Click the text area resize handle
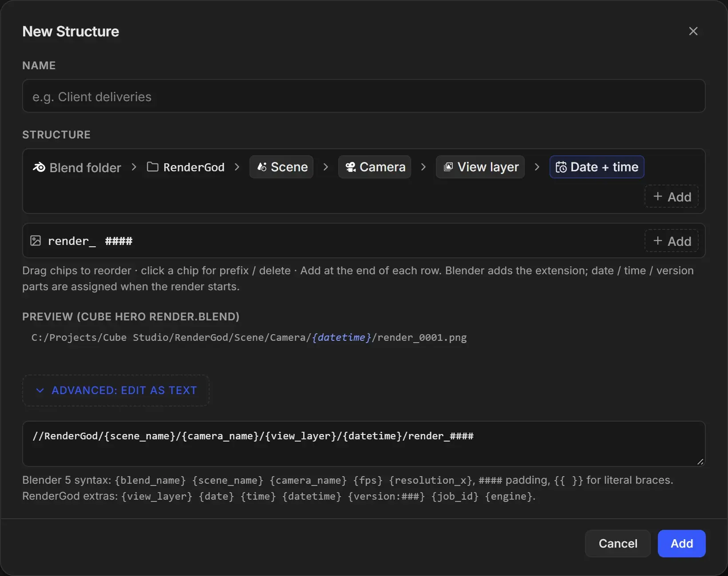Image resolution: width=728 pixels, height=576 pixels. [700, 462]
